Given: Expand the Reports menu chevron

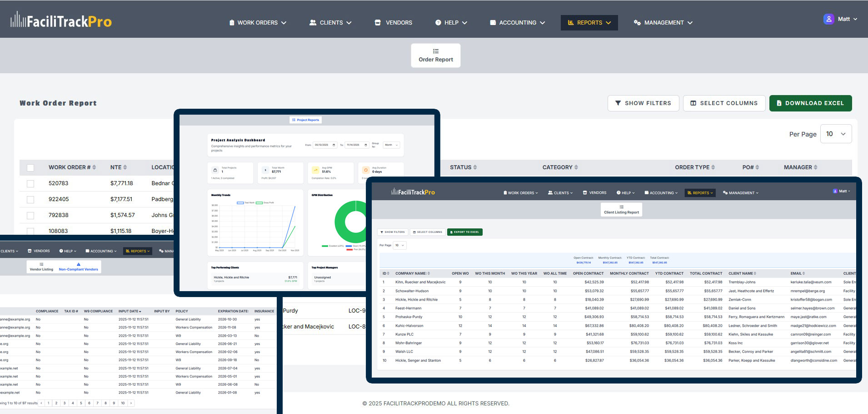Looking at the screenshot, I should (609, 22).
